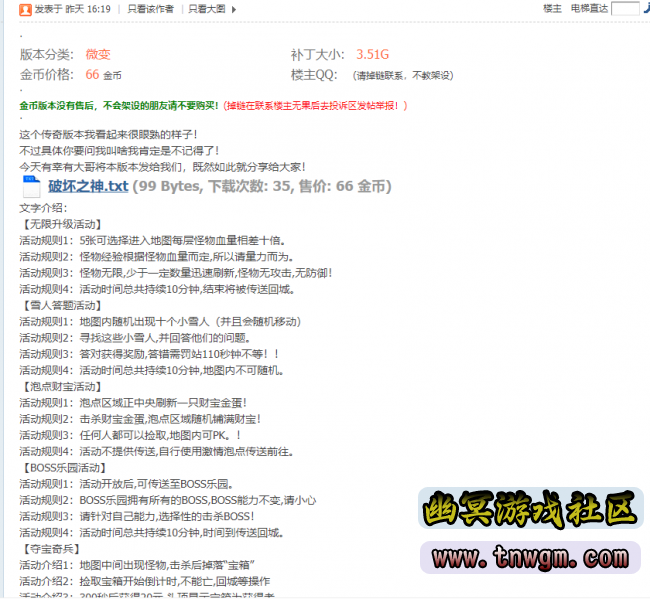The width and height of the screenshot is (650, 599).
Task: Click the 66 金币 price value
Action: 103,75
